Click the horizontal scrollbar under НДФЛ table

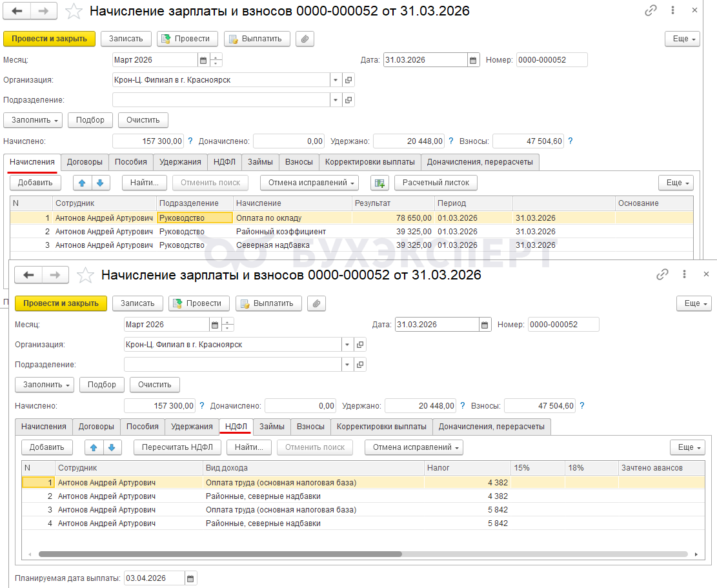[x=219, y=554]
